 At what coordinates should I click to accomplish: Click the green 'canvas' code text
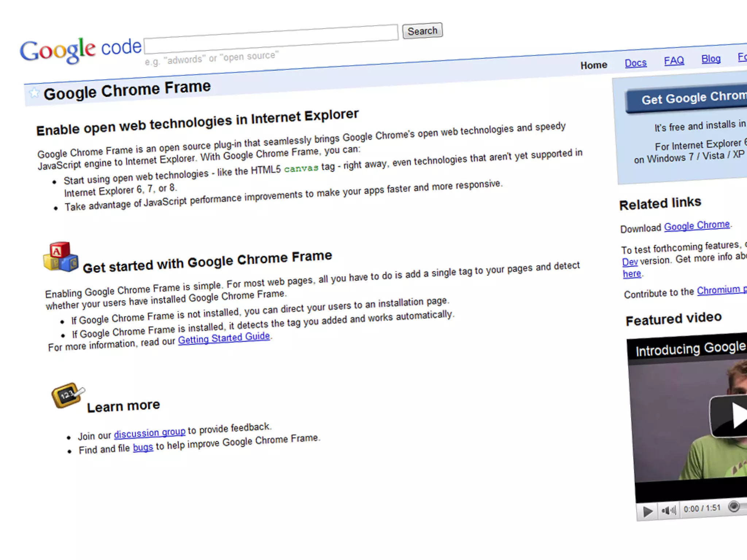click(301, 168)
